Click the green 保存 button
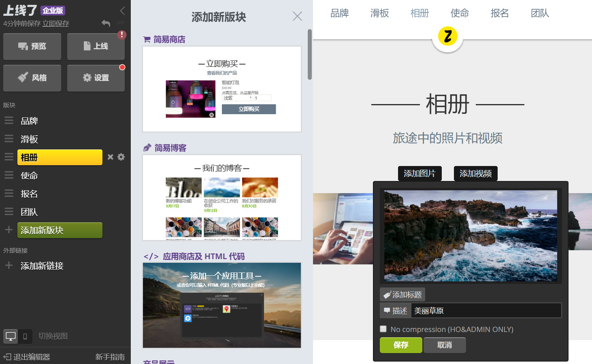The width and height of the screenshot is (592, 364). pos(400,345)
